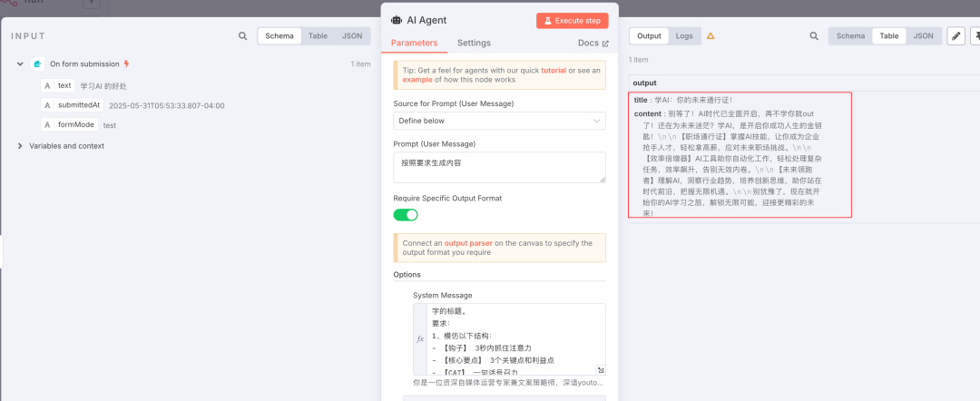Toggle Require Specific Output Format switch
This screenshot has height=401, width=980.
coord(406,215)
